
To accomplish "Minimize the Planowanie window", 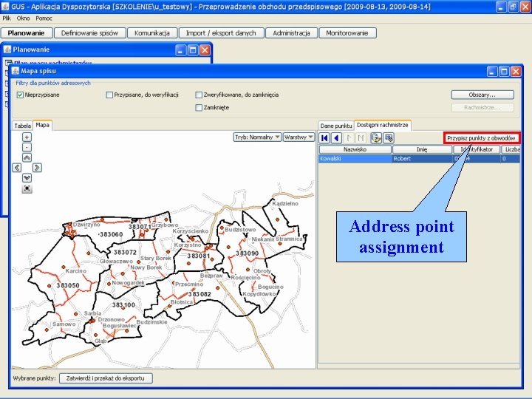I will coord(180,50).
